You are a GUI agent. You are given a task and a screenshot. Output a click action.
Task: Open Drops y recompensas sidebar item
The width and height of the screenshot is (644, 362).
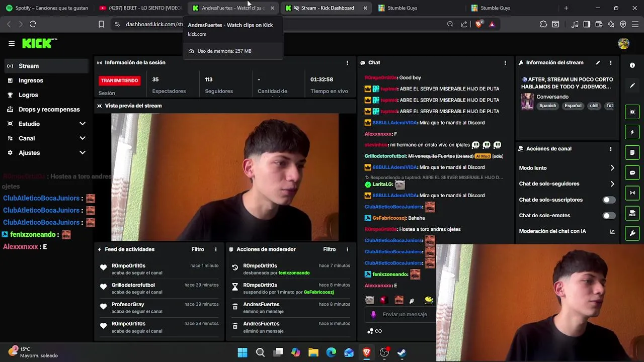[47, 110]
